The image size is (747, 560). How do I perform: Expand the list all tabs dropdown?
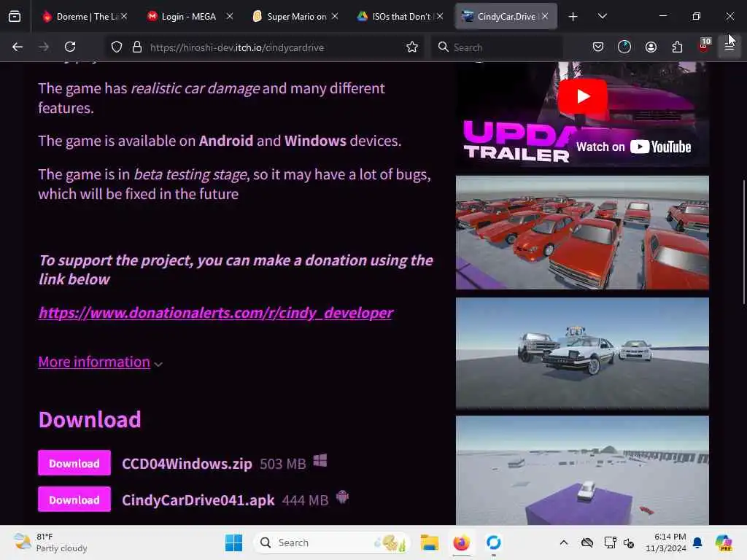pyautogui.click(x=602, y=17)
